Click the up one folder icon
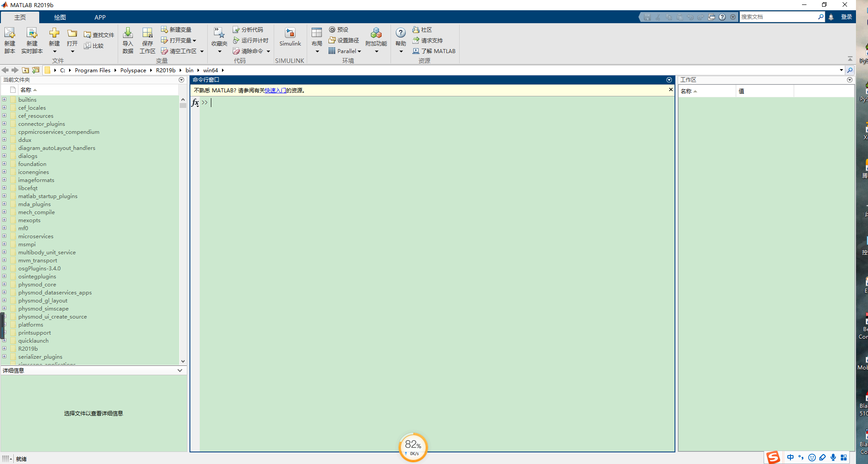 tap(25, 70)
